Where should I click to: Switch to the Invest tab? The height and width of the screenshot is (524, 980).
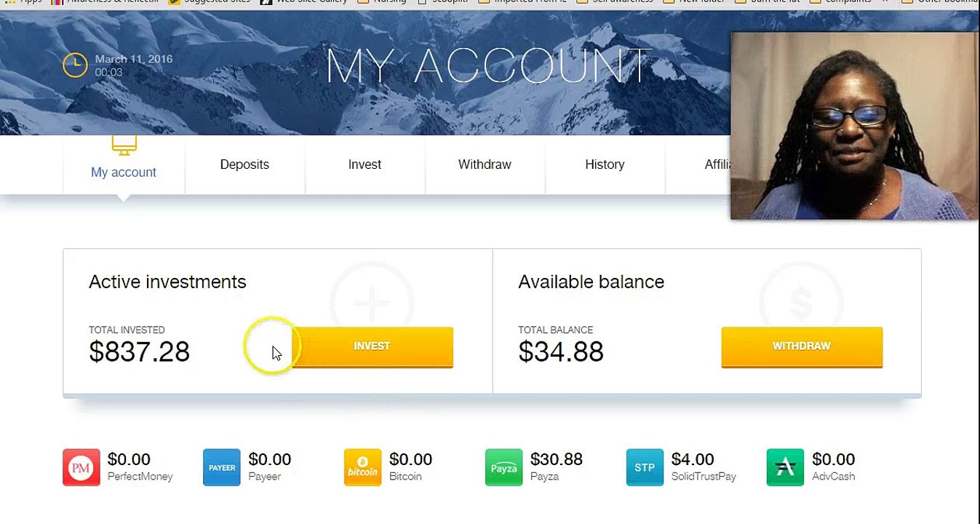[x=364, y=164]
